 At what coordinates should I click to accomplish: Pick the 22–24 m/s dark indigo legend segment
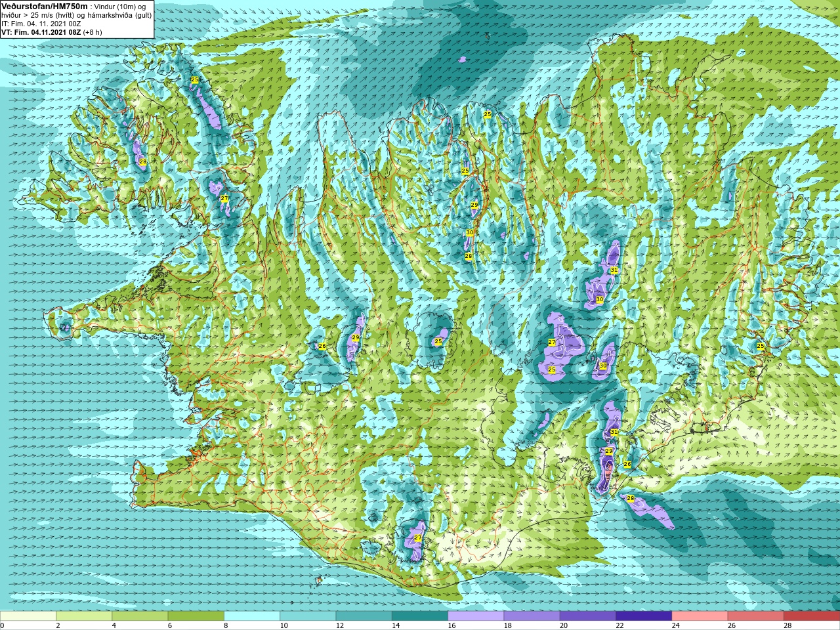coord(644,616)
